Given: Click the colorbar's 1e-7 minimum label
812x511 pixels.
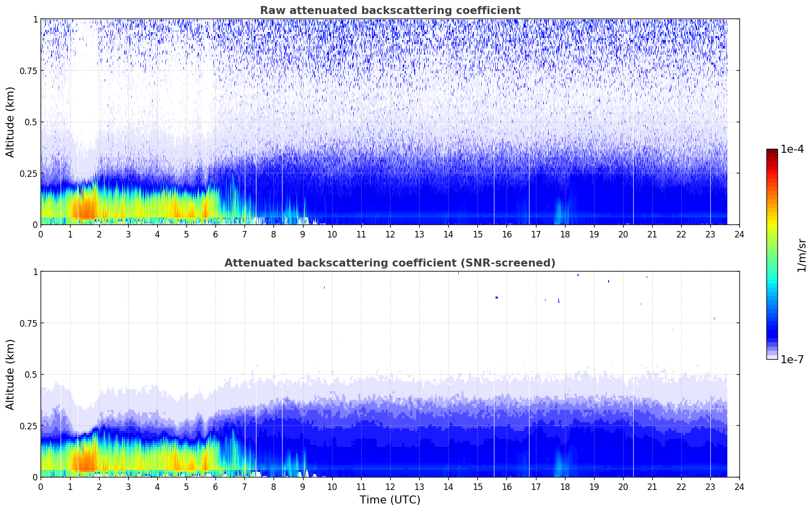Looking at the screenshot, I should [791, 359].
